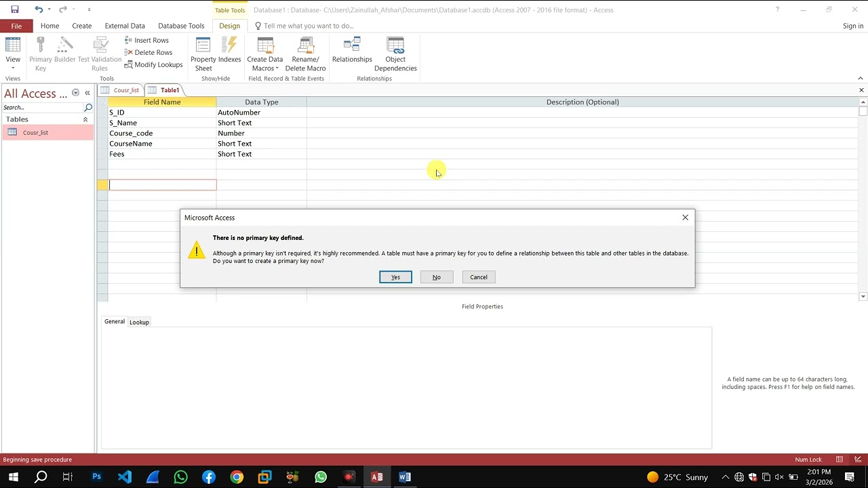
Task: Select the Course_code field name cell
Action: tap(162, 133)
